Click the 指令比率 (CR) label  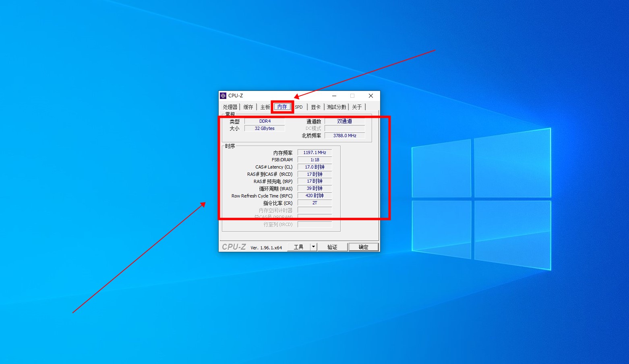278,203
